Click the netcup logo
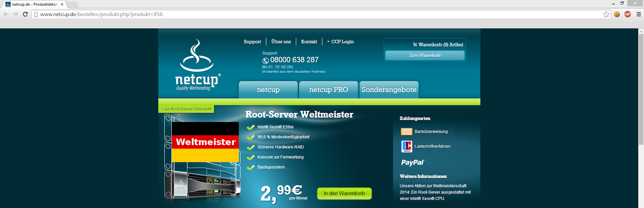Screen dimensions: 644x208 coord(197,65)
